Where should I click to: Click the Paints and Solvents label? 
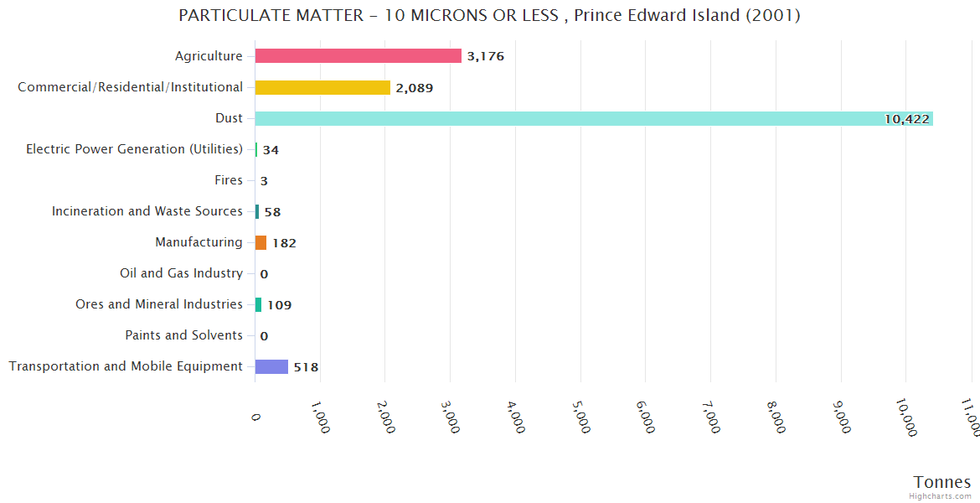183,335
